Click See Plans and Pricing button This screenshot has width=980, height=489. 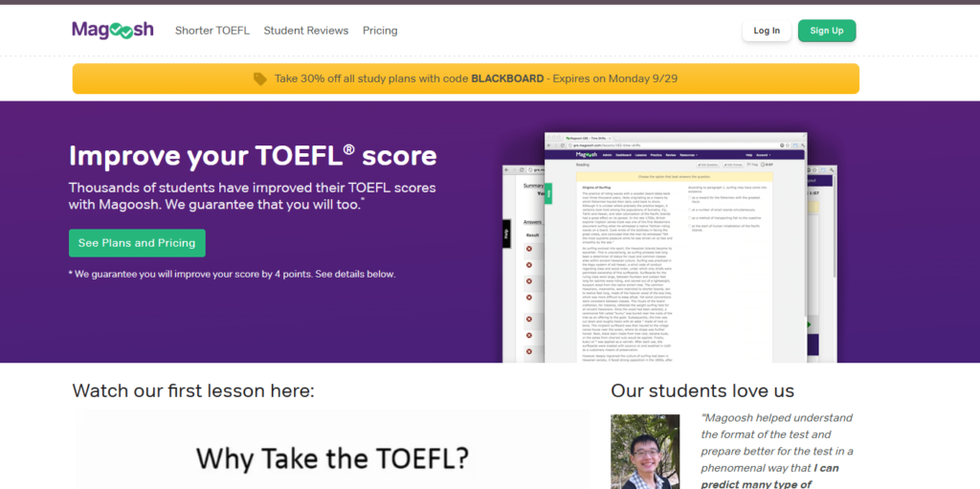coord(137,243)
